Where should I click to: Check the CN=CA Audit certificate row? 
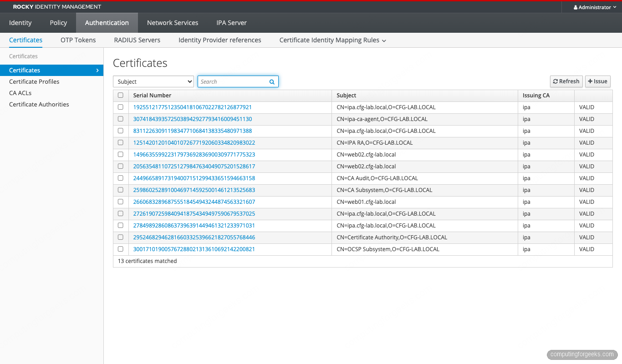[x=121, y=178]
